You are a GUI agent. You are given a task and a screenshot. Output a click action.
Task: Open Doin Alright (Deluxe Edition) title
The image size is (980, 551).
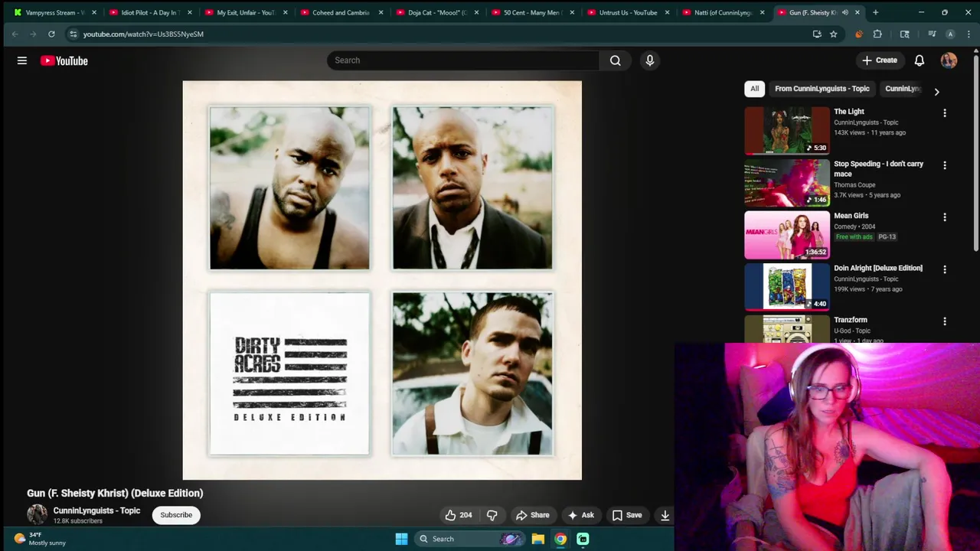coord(878,268)
